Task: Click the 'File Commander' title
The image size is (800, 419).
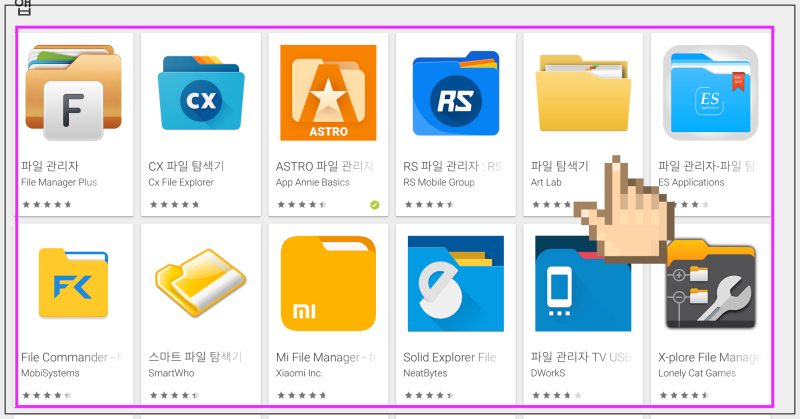Action: pyautogui.click(x=64, y=357)
